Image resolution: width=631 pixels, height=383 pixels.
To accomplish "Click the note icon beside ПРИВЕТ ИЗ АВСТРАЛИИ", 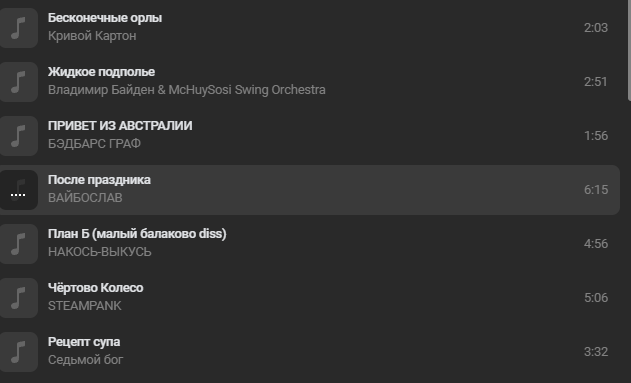I will point(19,136).
